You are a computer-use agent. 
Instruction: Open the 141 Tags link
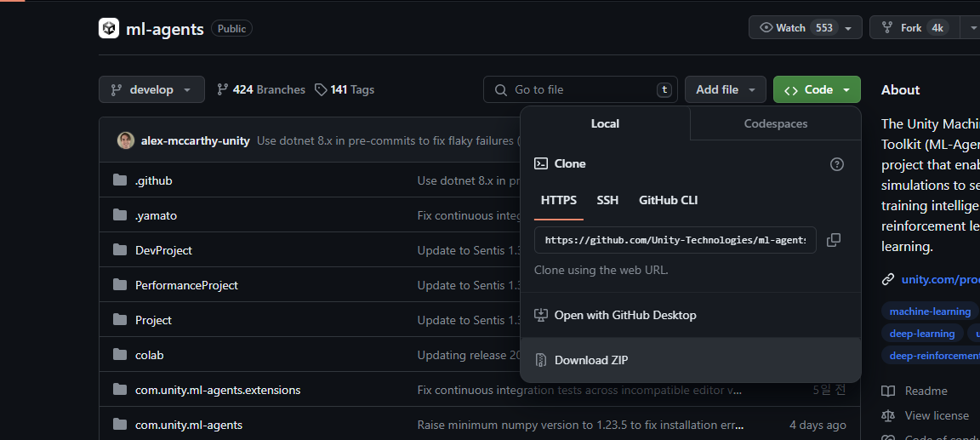pyautogui.click(x=345, y=89)
